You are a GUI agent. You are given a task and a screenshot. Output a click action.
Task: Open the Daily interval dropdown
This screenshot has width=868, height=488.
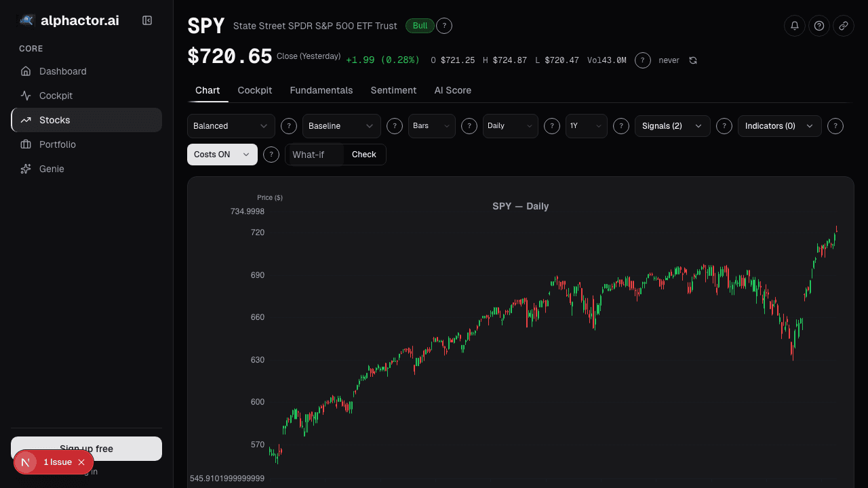click(511, 126)
